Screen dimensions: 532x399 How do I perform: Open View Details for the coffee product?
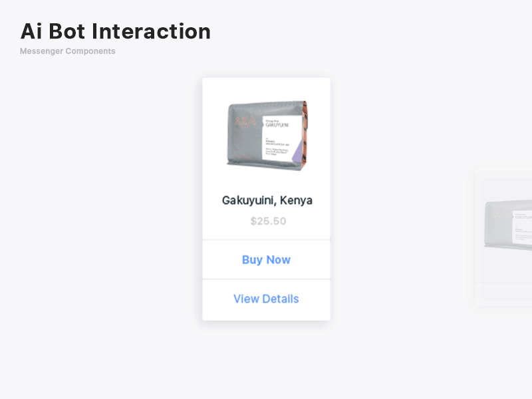click(x=266, y=299)
